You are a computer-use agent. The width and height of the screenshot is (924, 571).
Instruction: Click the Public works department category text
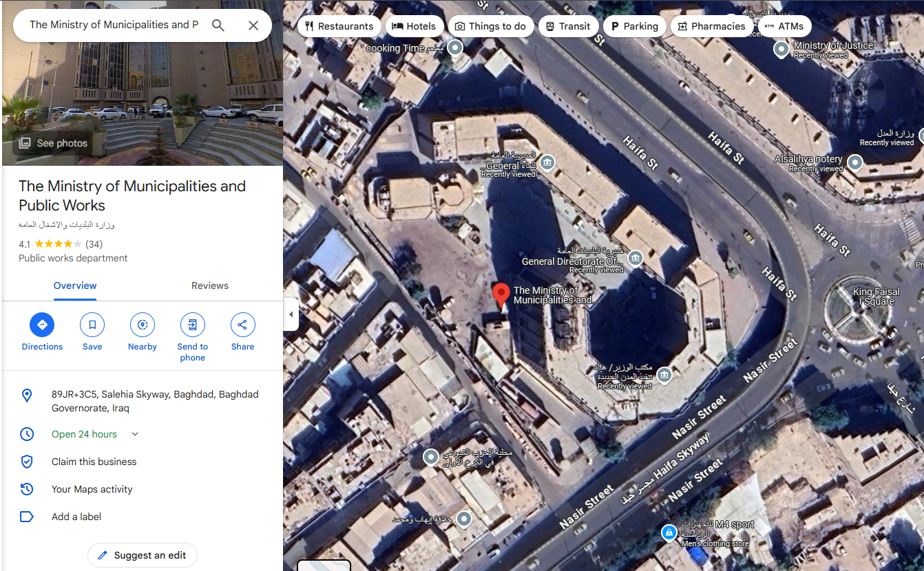(x=73, y=258)
